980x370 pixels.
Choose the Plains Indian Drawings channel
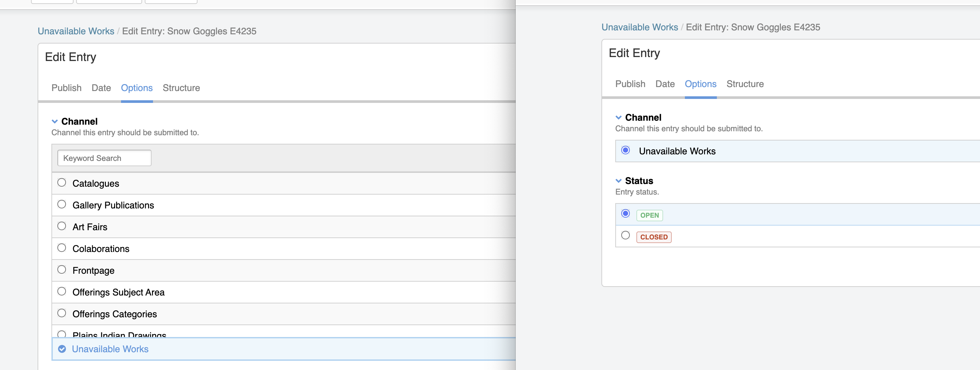(62, 334)
